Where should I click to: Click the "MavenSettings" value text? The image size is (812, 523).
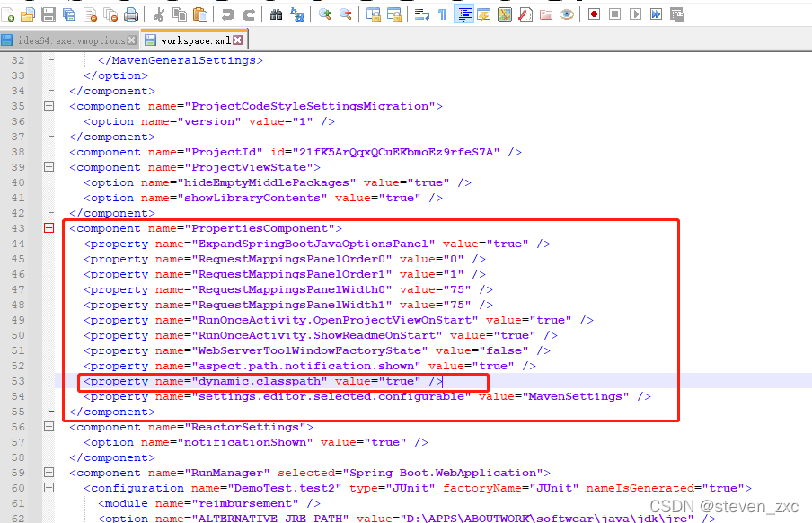[x=576, y=396]
